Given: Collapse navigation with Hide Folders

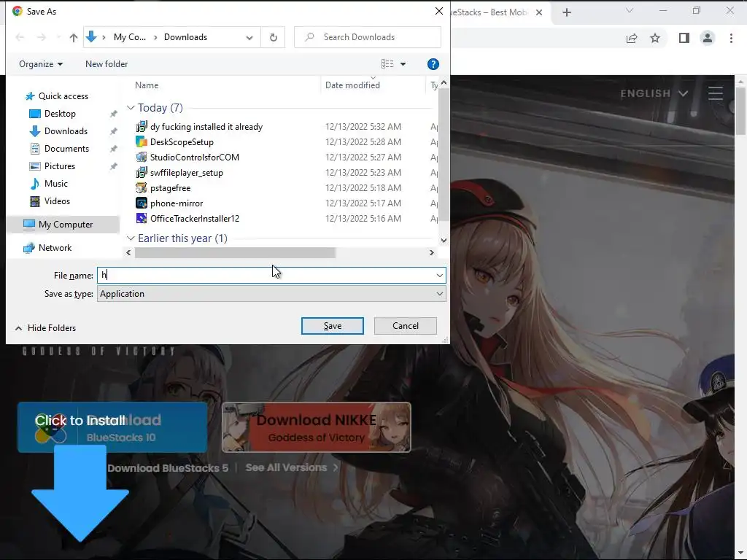Looking at the screenshot, I should tap(46, 328).
